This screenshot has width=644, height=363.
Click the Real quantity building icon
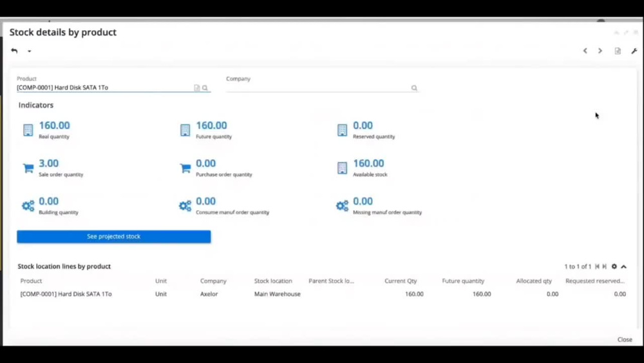point(28,130)
